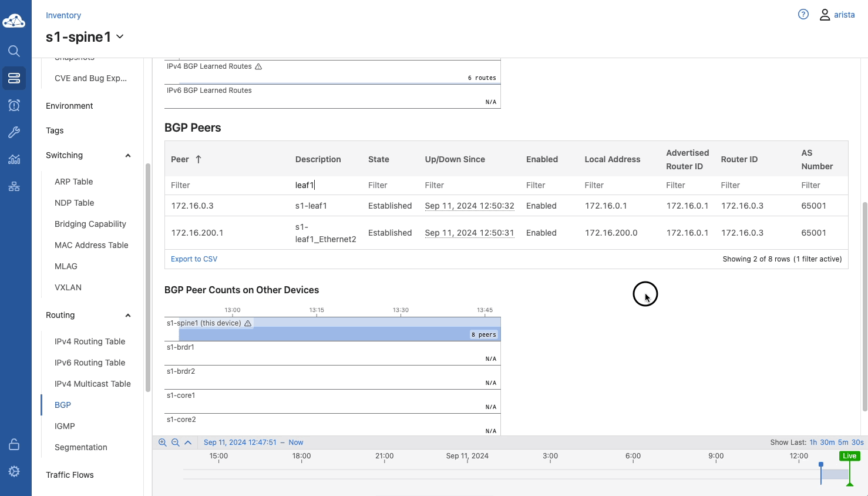This screenshot has height=496, width=868.
Task: Open IPv4 Routing Table page
Action: click(90, 341)
